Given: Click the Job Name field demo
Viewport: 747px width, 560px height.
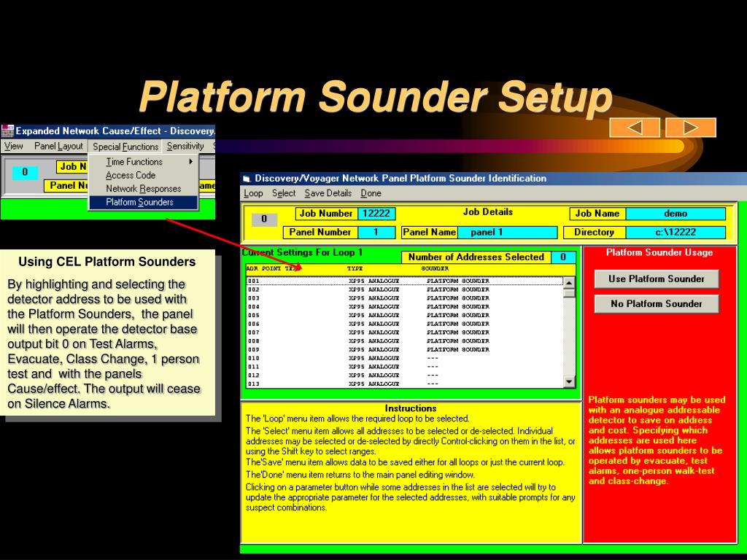Looking at the screenshot, I should click(x=676, y=214).
